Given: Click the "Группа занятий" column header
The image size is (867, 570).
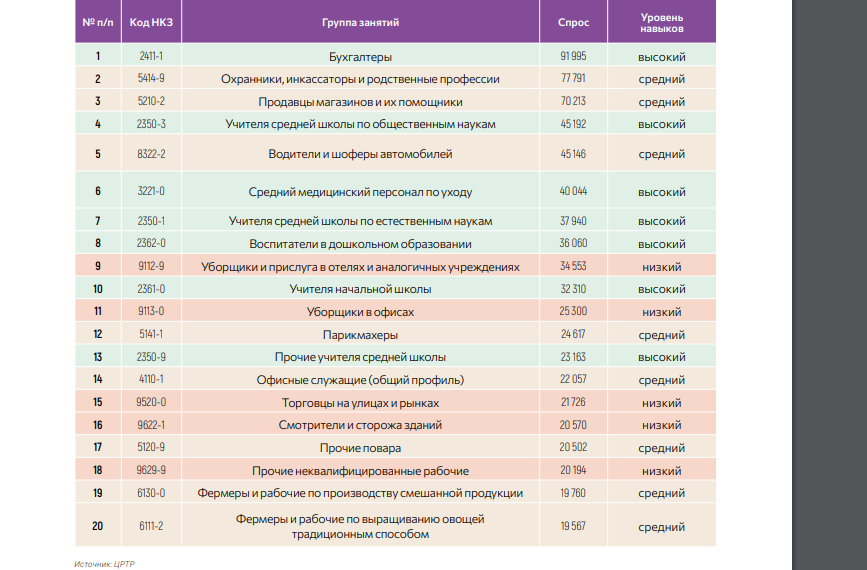Looking at the screenshot, I should (x=360, y=22).
